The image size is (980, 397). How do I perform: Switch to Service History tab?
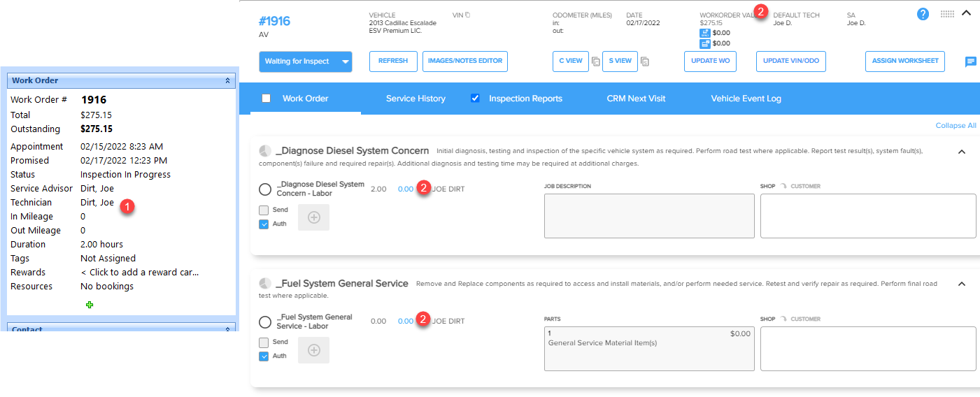[416, 99]
